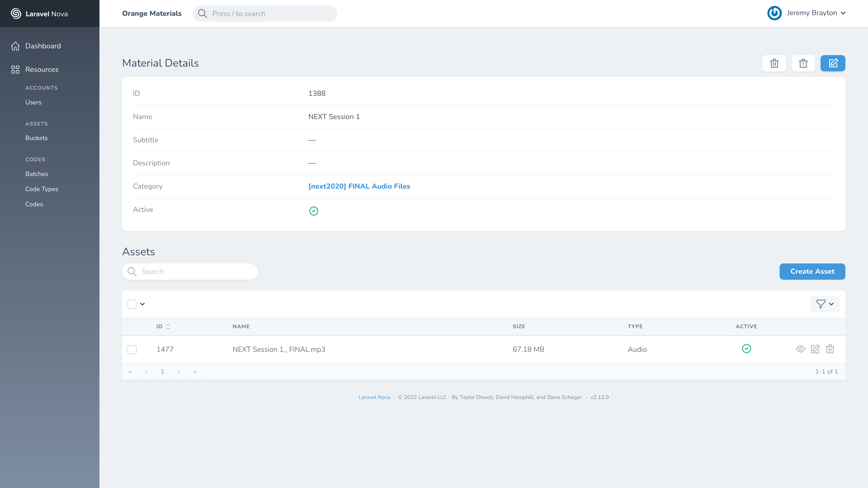Click the delete icon for asset ID 1477
The height and width of the screenshot is (488, 868).
tap(830, 349)
